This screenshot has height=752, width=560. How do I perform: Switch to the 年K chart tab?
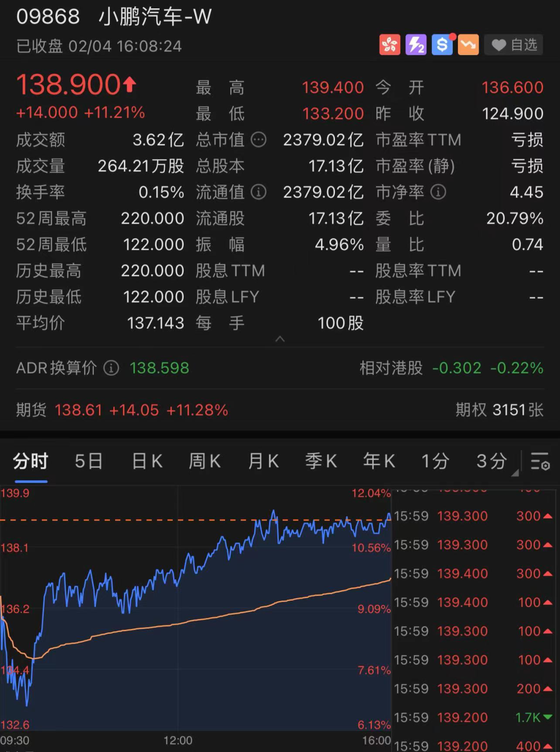(x=379, y=461)
